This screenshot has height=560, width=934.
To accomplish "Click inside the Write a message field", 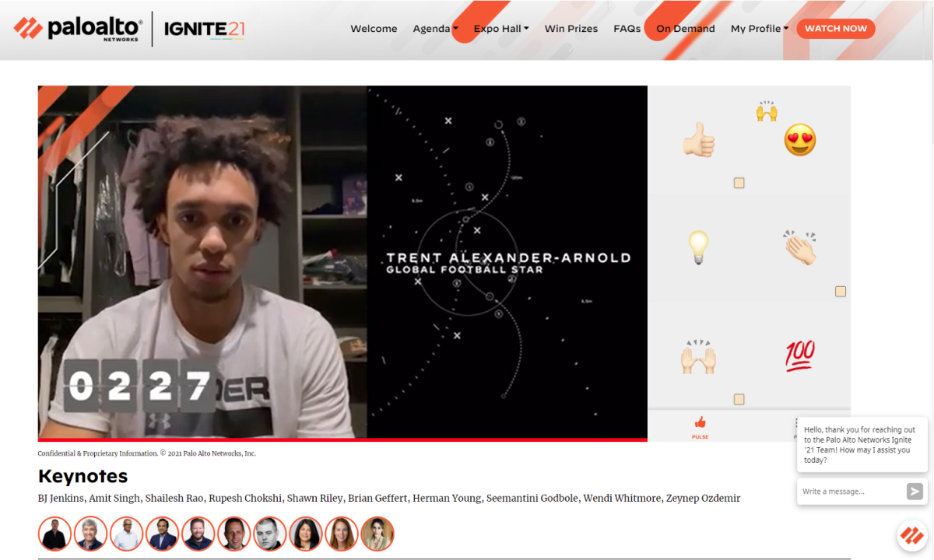I will [851, 492].
